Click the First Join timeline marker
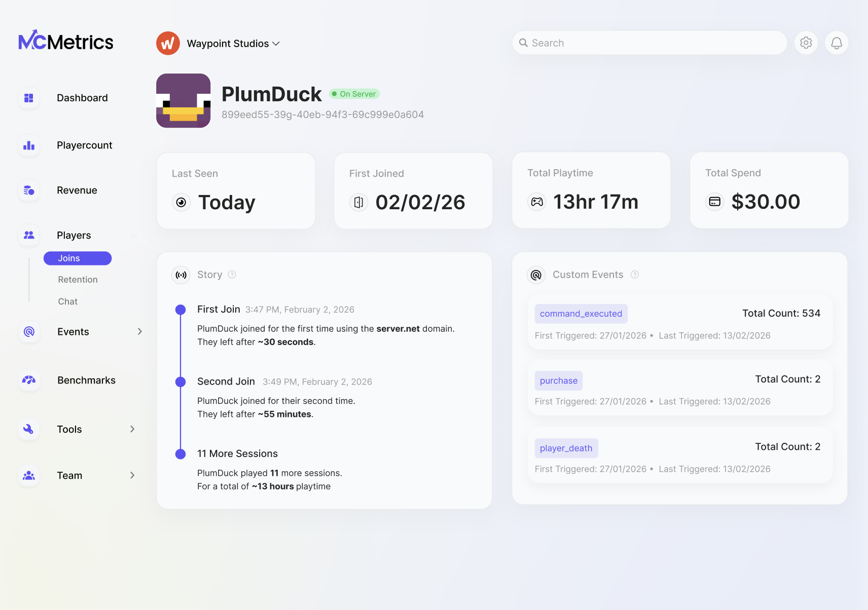This screenshot has width=868, height=610. click(180, 310)
